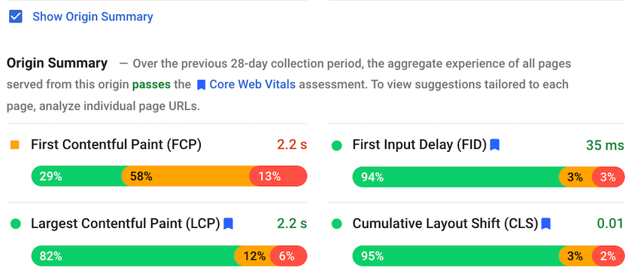
Task: Click the FID bar green 94% segment
Action: coord(456,177)
